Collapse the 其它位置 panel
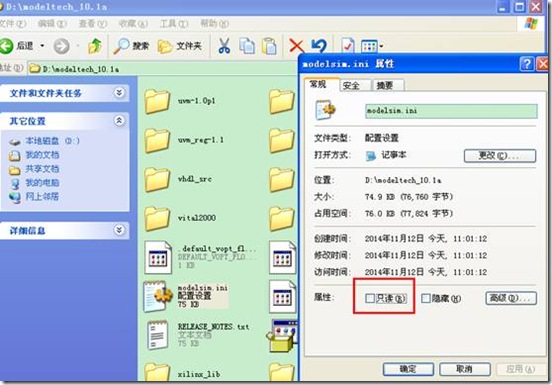The width and height of the screenshot is (552, 385). (119, 121)
